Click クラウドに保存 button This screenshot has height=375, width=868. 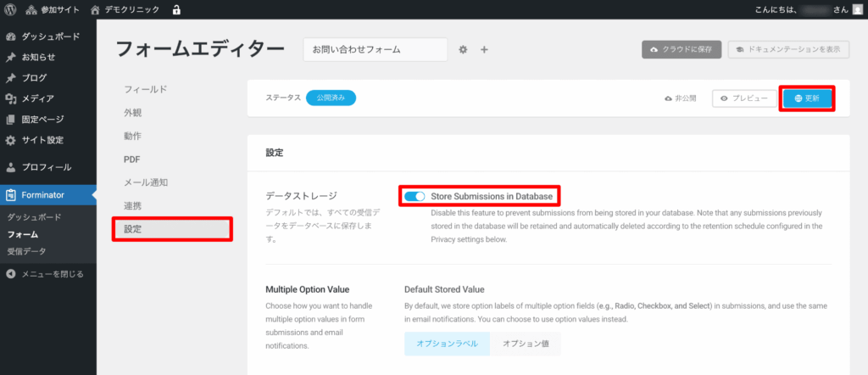(681, 50)
